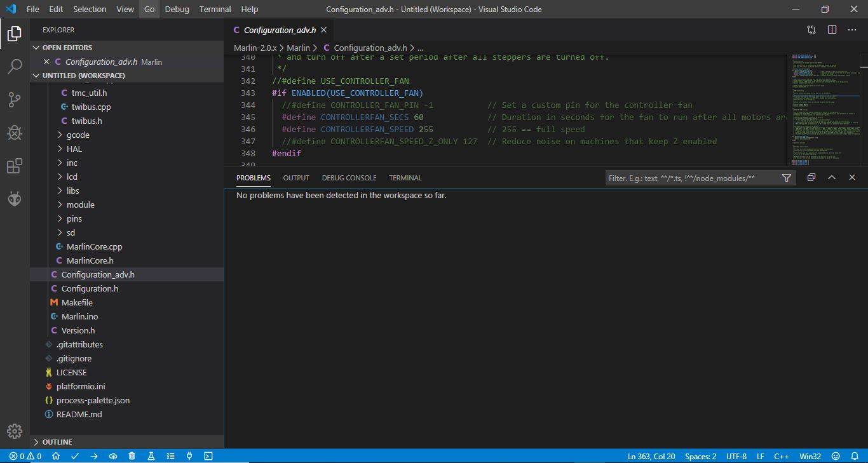Click the open changes icon above editor

point(811,30)
